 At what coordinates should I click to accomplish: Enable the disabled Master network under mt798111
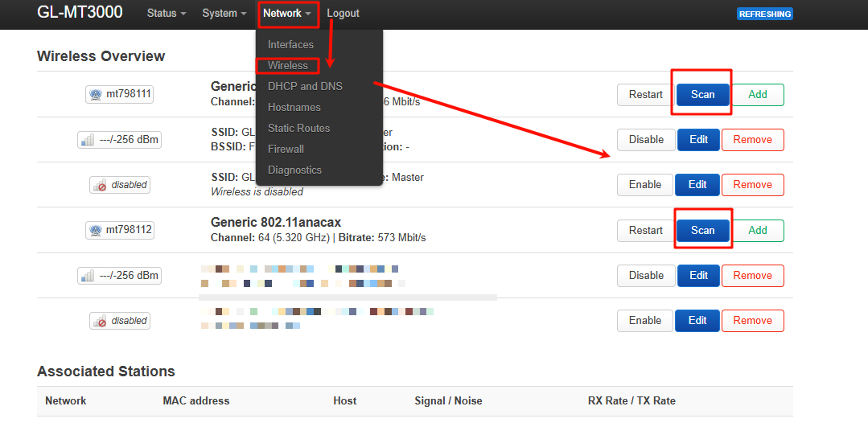(x=644, y=184)
